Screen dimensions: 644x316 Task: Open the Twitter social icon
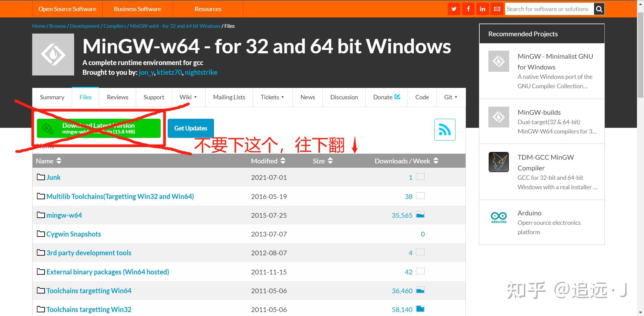(x=454, y=9)
